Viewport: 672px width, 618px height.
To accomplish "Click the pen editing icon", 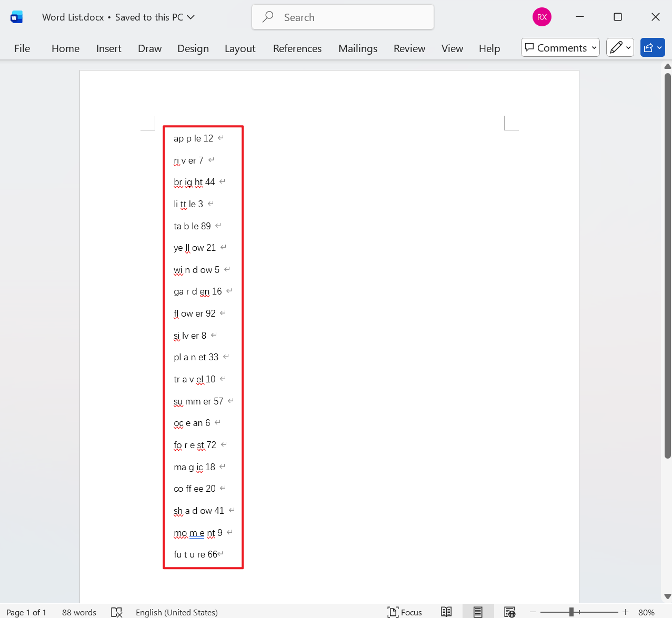I will click(616, 47).
